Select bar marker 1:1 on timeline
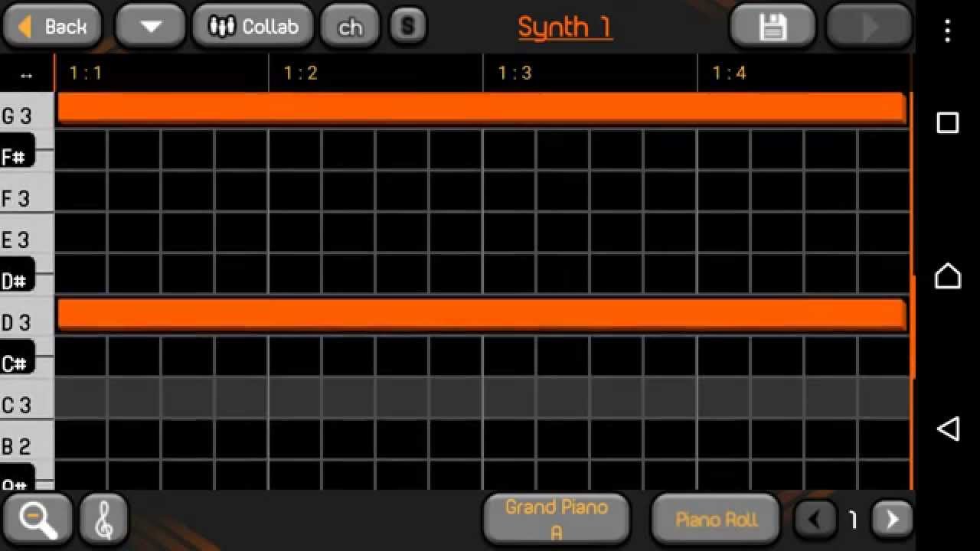This screenshot has height=551, width=980. [86, 73]
